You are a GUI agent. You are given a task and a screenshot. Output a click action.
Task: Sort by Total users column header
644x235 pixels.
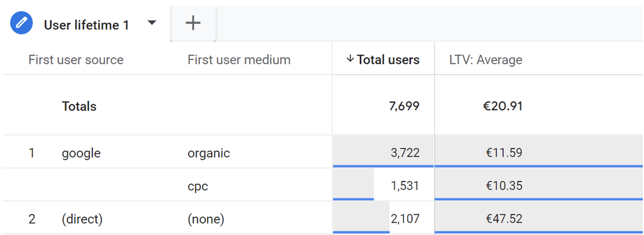(x=388, y=60)
